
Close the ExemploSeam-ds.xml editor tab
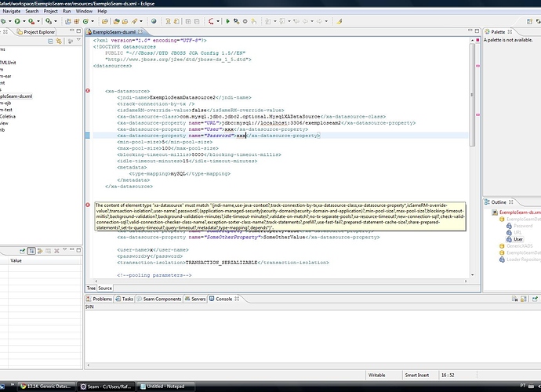pos(140,31)
